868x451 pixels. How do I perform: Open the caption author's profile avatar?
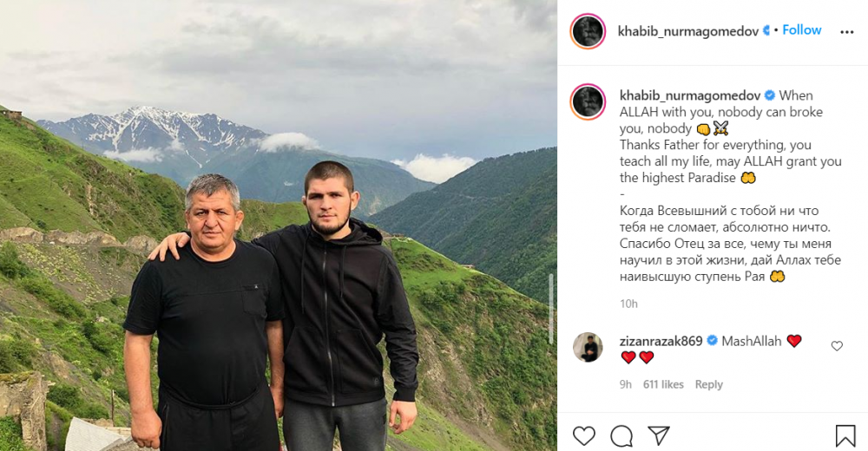click(x=588, y=101)
